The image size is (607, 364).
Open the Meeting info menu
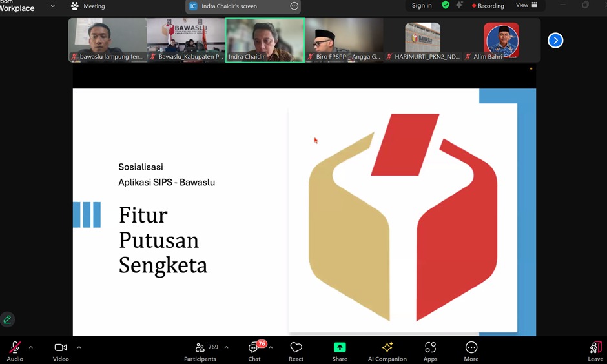(88, 6)
